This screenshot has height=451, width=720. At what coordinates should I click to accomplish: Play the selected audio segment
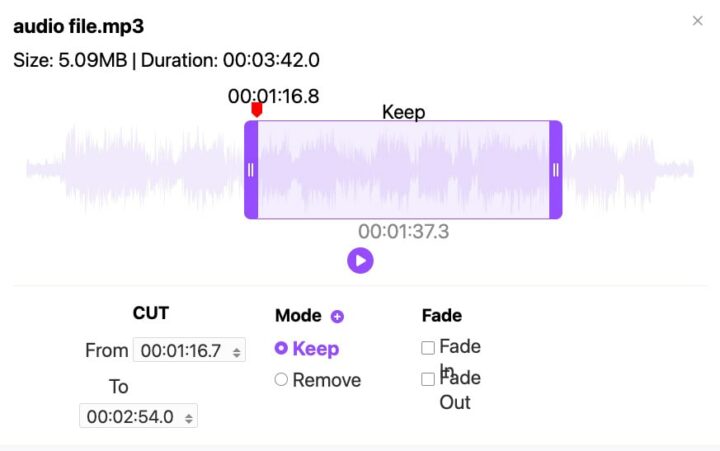[x=360, y=260]
